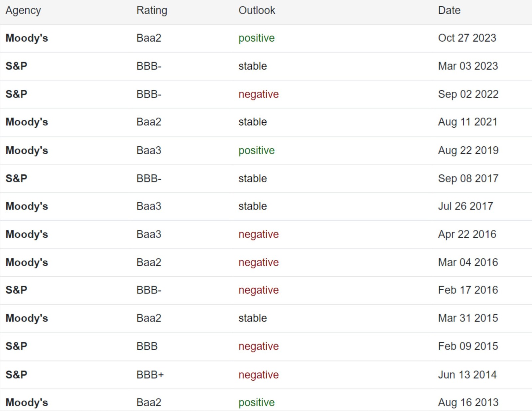Click the Baa3 rating dated Aug 22 2019

click(x=149, y=150)
